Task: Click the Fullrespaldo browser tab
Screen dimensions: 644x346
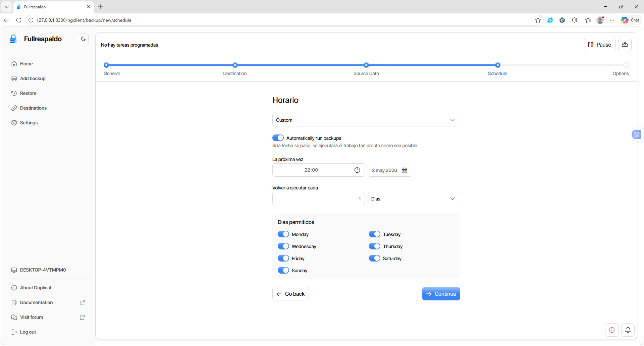Action: [x=54, y=7]
